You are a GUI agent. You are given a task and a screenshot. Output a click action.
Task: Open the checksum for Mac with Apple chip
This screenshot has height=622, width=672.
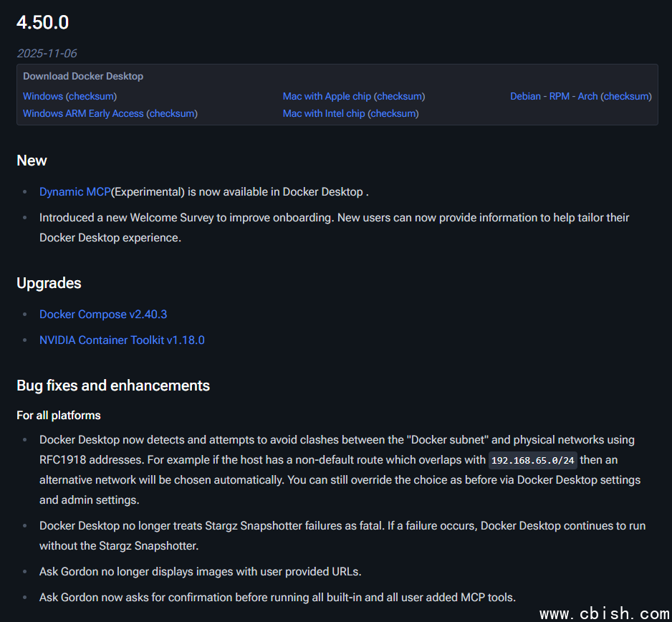[x=400, y=96]
